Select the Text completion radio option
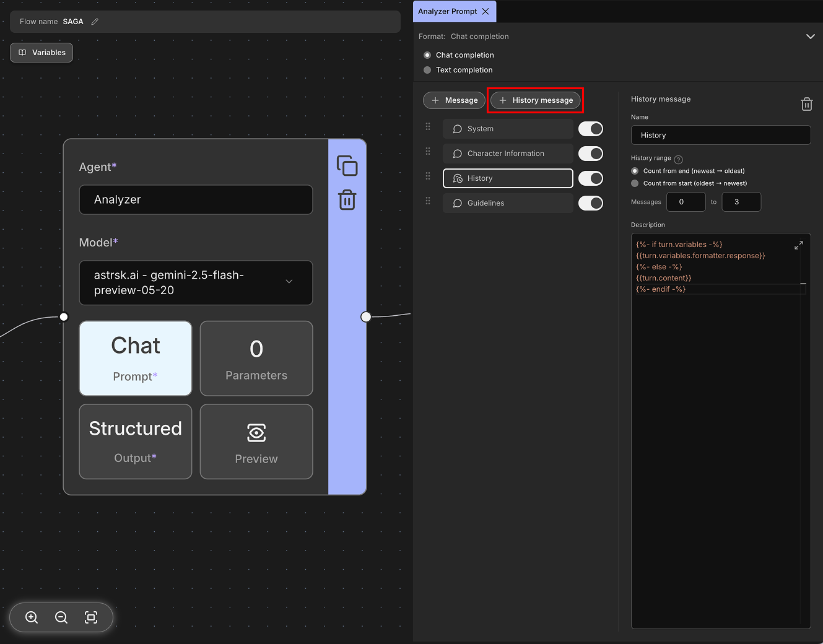 [x=427, y=70]
